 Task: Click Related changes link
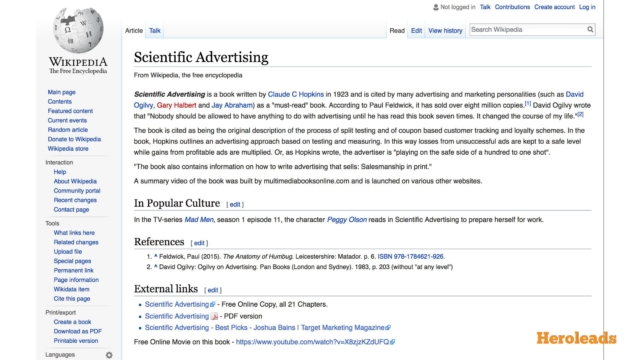[x=76, y=242]
